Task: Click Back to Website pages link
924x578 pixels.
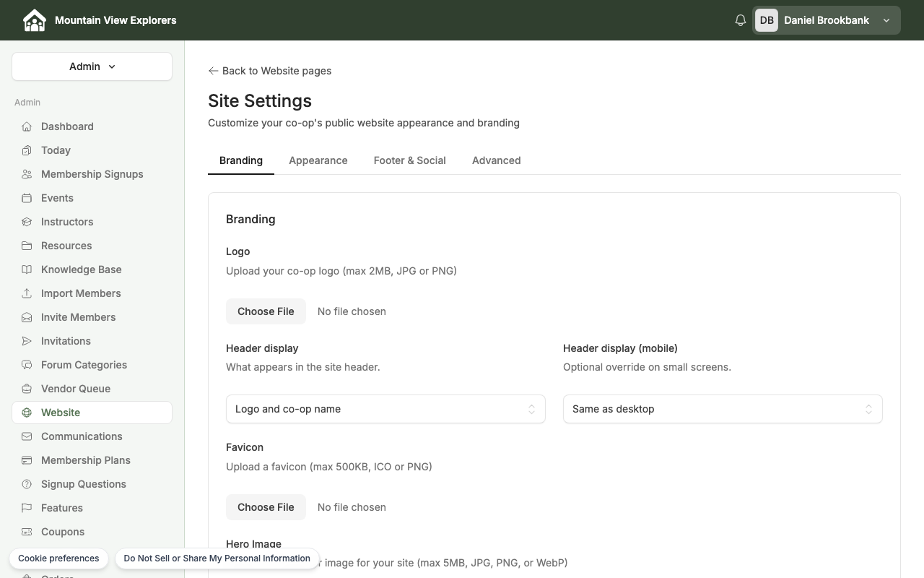Action: click(x=270, y=71)
